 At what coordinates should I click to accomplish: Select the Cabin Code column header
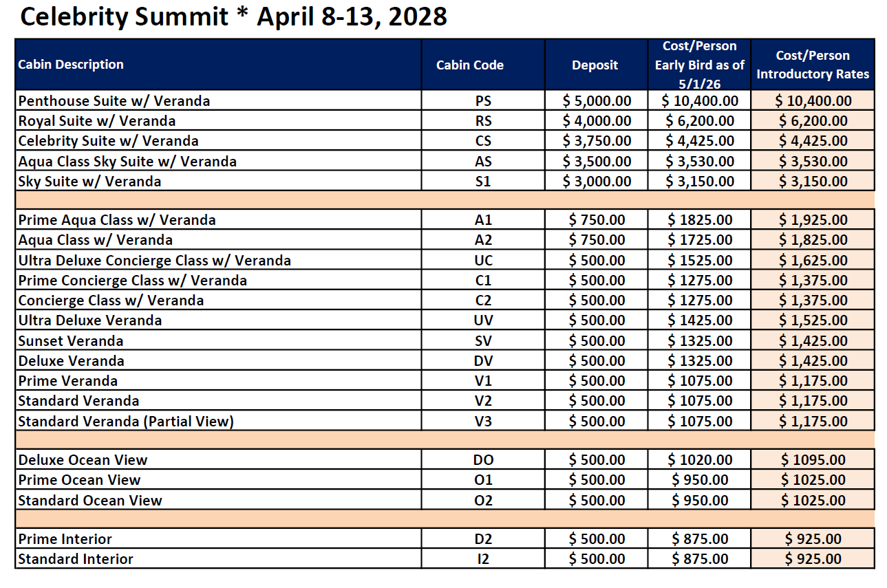click(470, 65)
